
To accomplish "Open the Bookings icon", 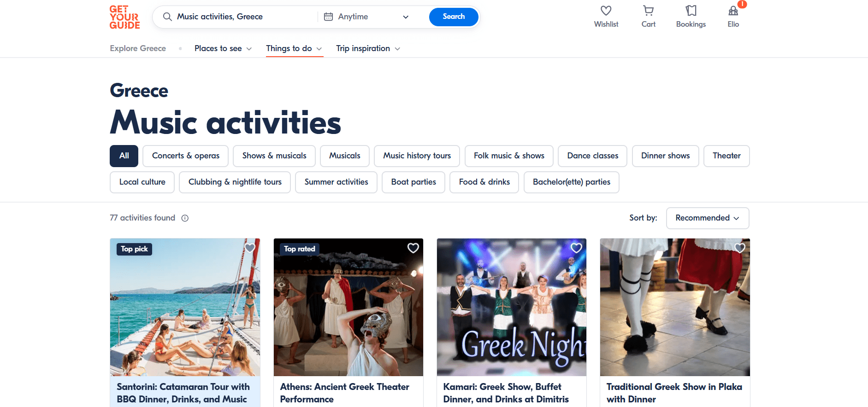I will pos(691,11).
